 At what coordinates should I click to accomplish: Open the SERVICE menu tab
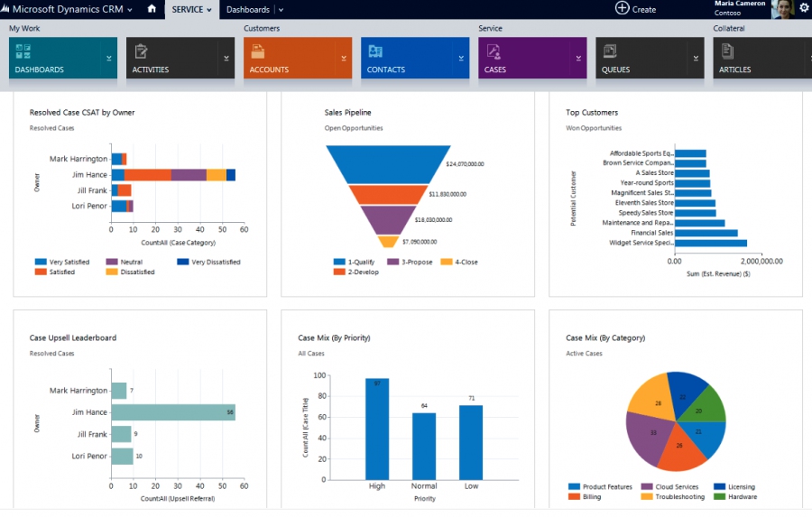191,9
